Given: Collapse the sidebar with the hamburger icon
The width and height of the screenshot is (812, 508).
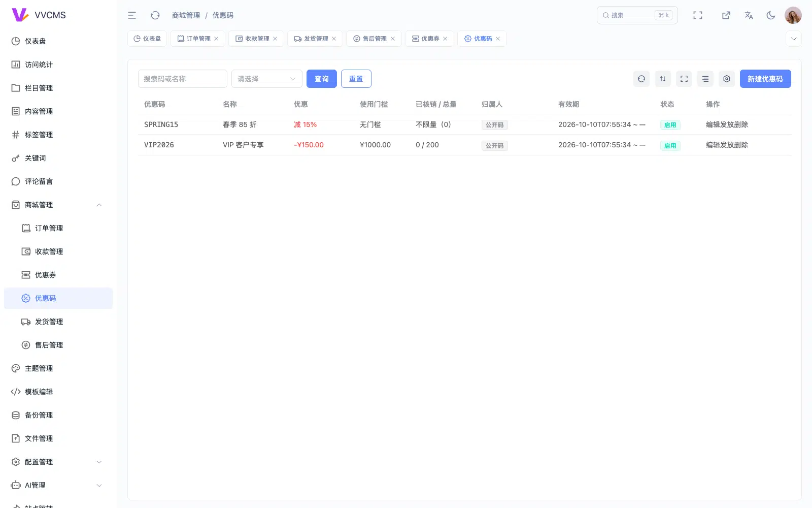Looking at the screenshot, I should [132, 15].
